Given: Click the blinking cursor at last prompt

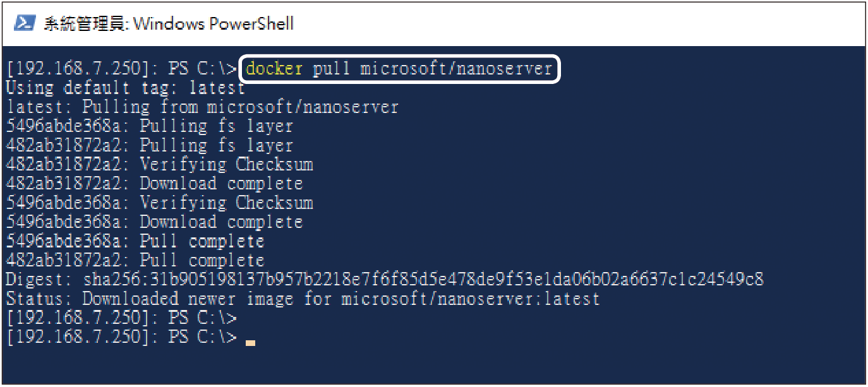Looking at the screenshot, I should (x=251, y=343).
